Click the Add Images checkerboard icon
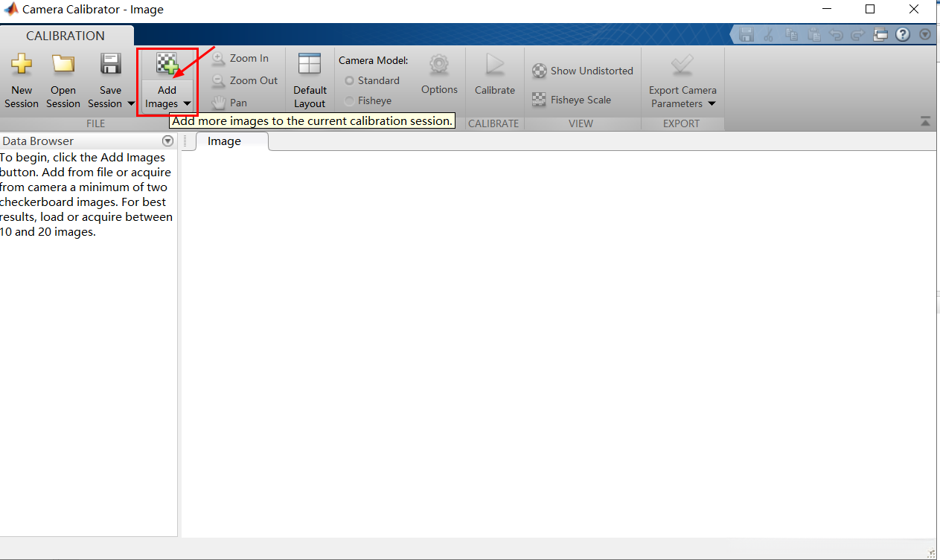 pyautogui.click(x=167, y=64)
